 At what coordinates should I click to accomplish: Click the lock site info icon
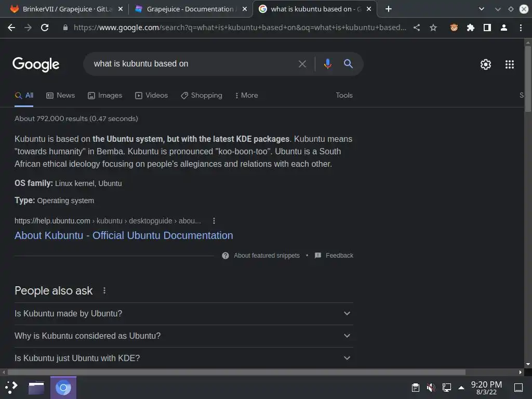tap(65, 28)
